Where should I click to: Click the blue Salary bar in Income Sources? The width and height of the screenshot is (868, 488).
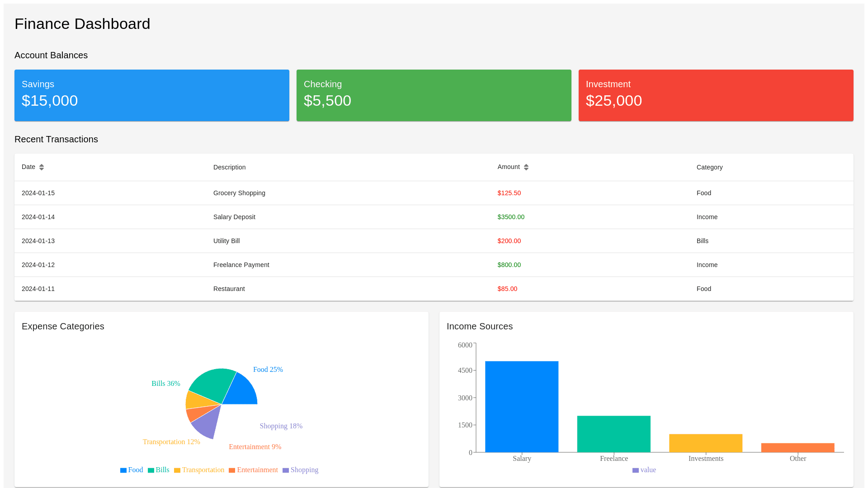[x=522, y=407]
